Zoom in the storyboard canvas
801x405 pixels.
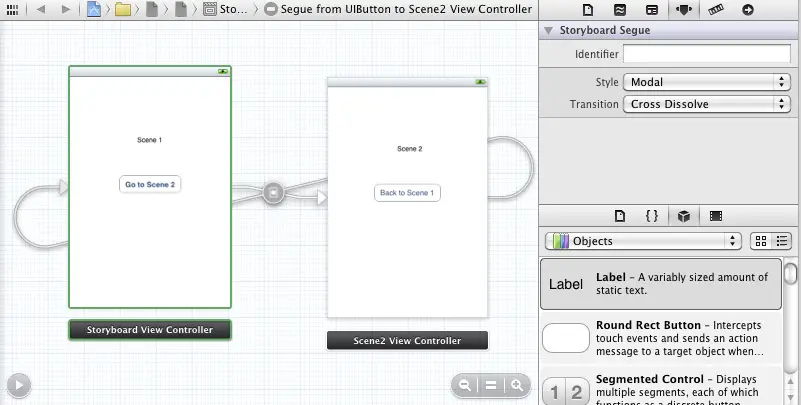point(517,385)
